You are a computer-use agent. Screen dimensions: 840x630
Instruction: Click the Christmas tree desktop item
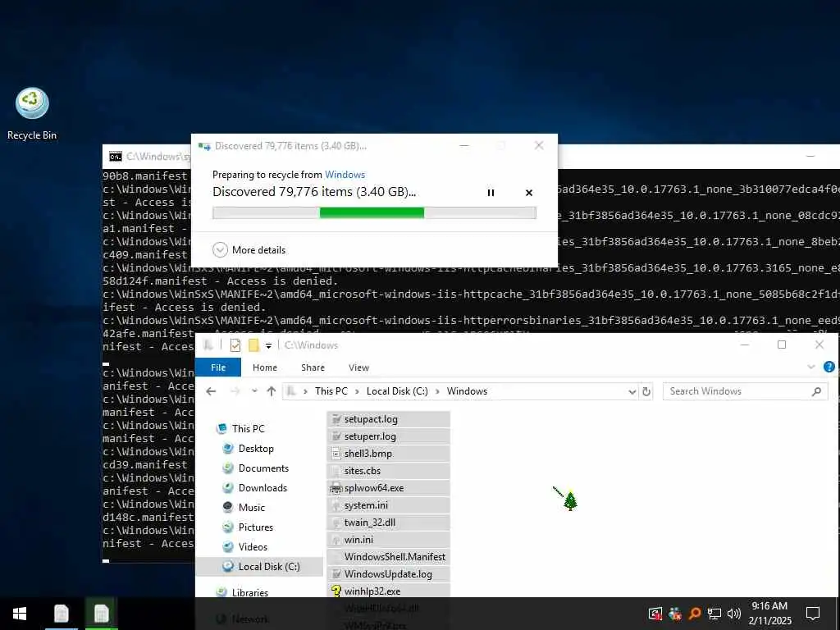coord(571,501)
